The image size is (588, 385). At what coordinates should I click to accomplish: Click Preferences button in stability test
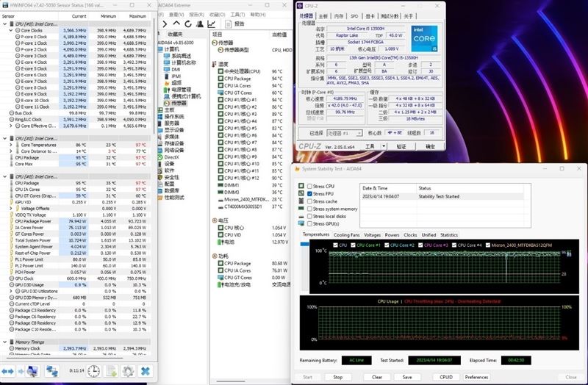coord(476,377)
